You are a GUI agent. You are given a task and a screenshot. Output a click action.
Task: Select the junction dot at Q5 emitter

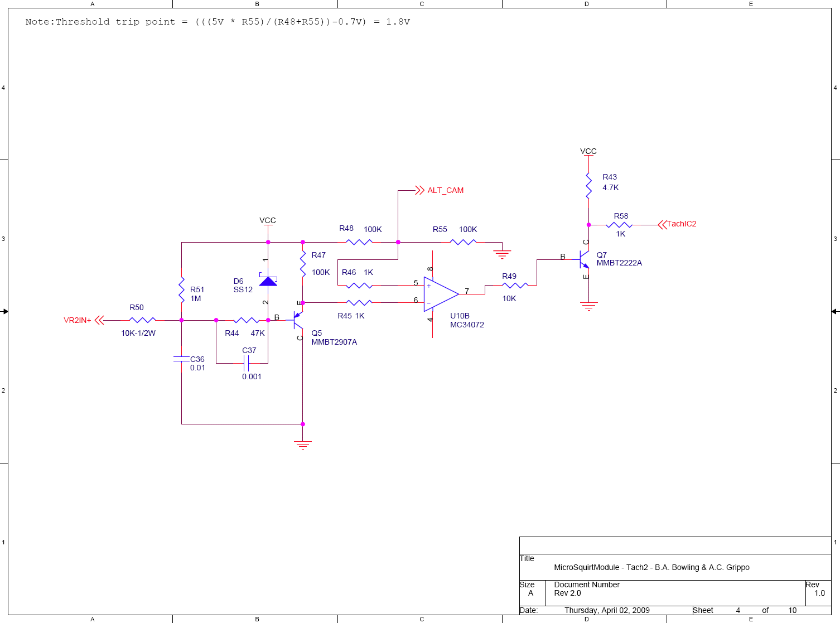[303, 303]
